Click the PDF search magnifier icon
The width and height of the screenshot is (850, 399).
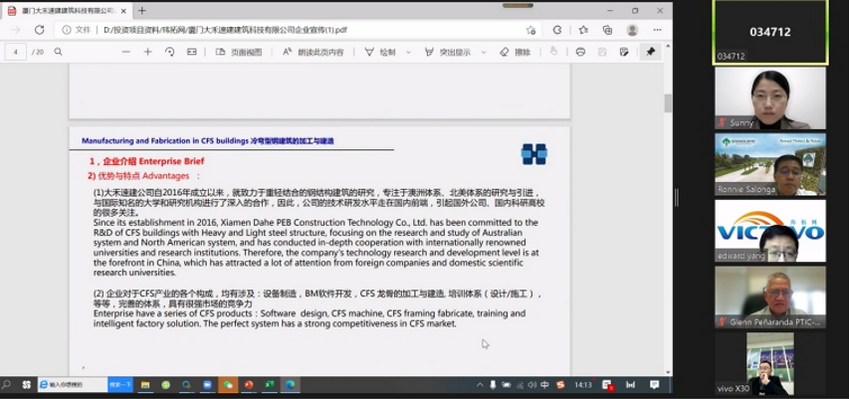58,52
